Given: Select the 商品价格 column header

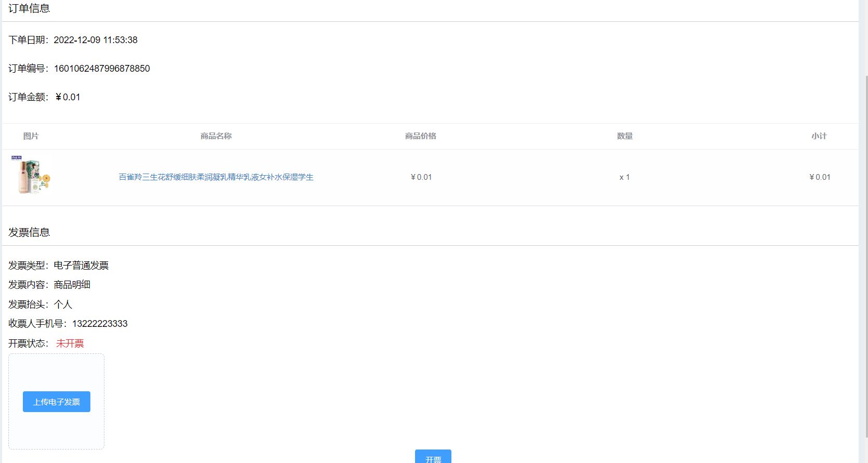Looking at the screenshot, I should click(x=421, y=136).
